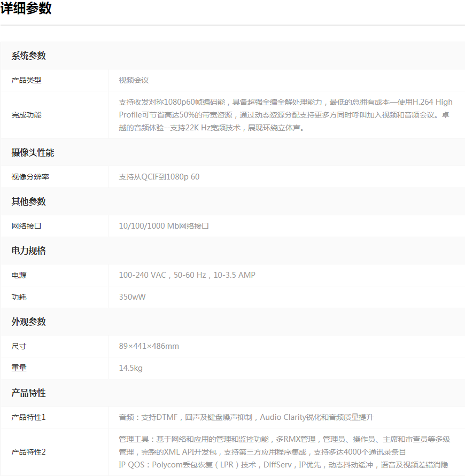The height and width of the screenshot is (476, 465).
Task: Click the 电源 row label
Action: pos(19,275)
